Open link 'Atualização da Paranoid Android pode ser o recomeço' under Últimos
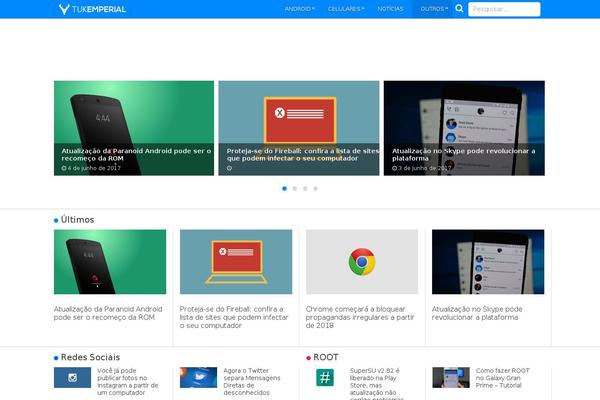This screenshot has height=400, width=600. pos(108,313)
